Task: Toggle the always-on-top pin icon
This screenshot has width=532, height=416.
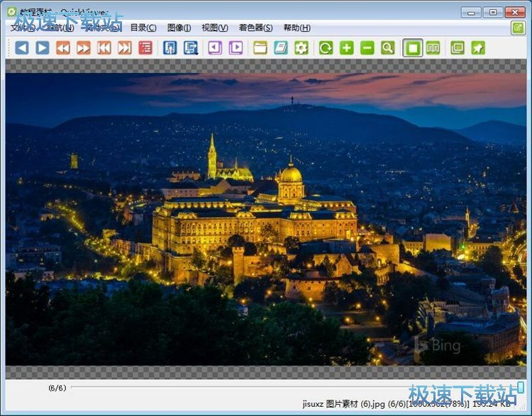Action: tap(478, 47)
